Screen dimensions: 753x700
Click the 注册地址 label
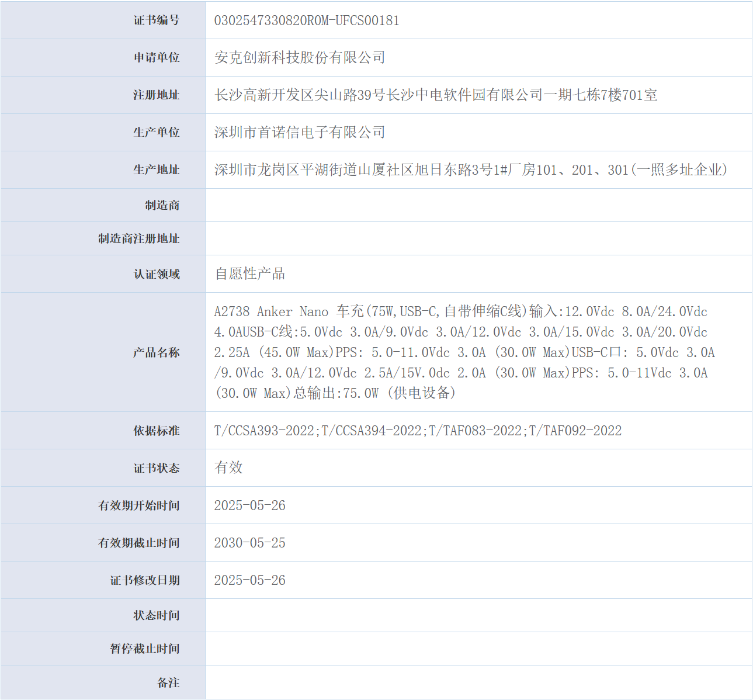(x=157, y=95)
